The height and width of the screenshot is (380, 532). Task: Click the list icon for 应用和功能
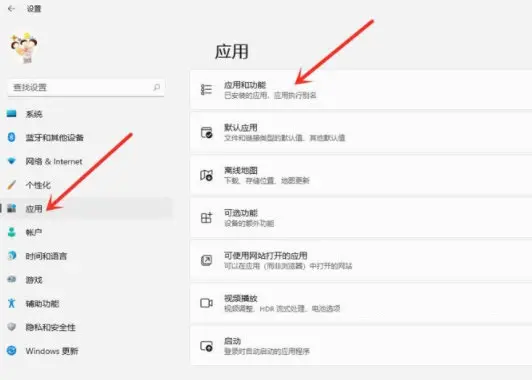tap(206, 90)
